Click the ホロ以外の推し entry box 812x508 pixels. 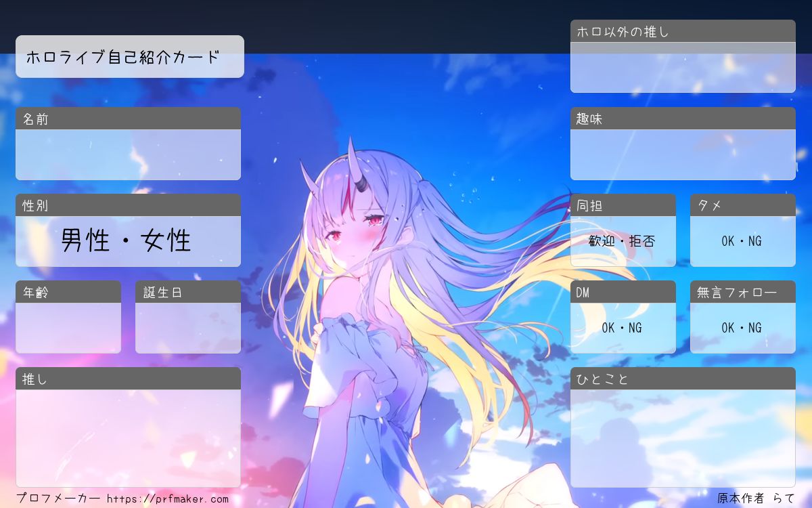(683, 68)
